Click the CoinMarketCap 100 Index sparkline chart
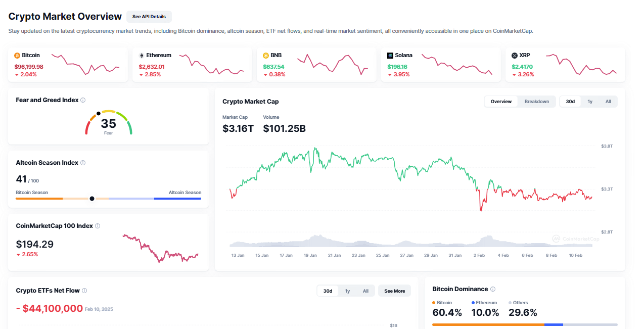This screenshot has height=329, width=644. click(160, 248)
